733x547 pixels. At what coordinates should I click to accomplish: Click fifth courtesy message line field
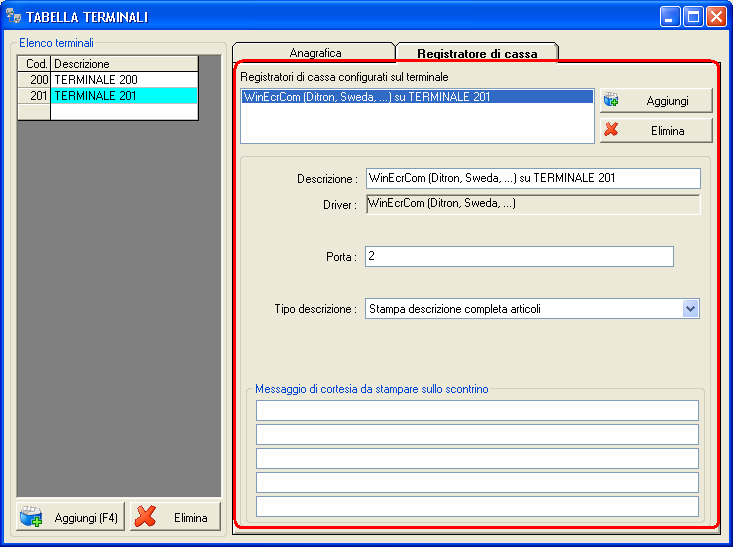(x=477, y=507)
